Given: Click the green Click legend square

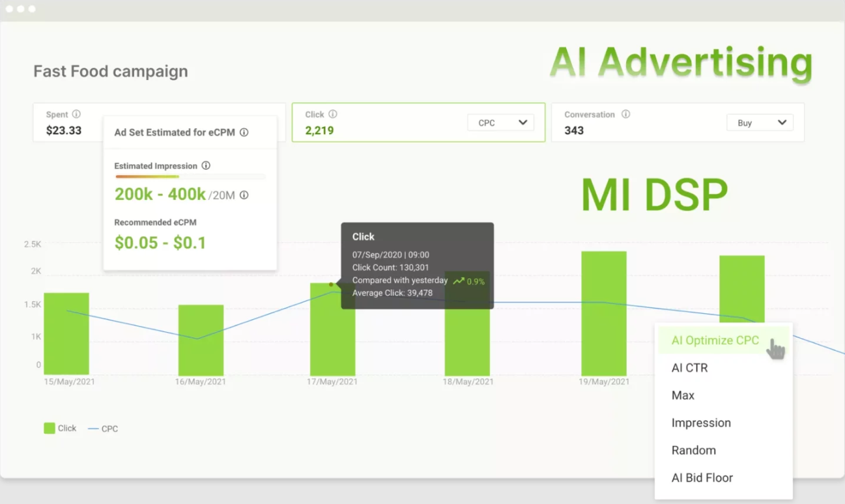Looking at the screenshot, I should click(x=48, y=428).
